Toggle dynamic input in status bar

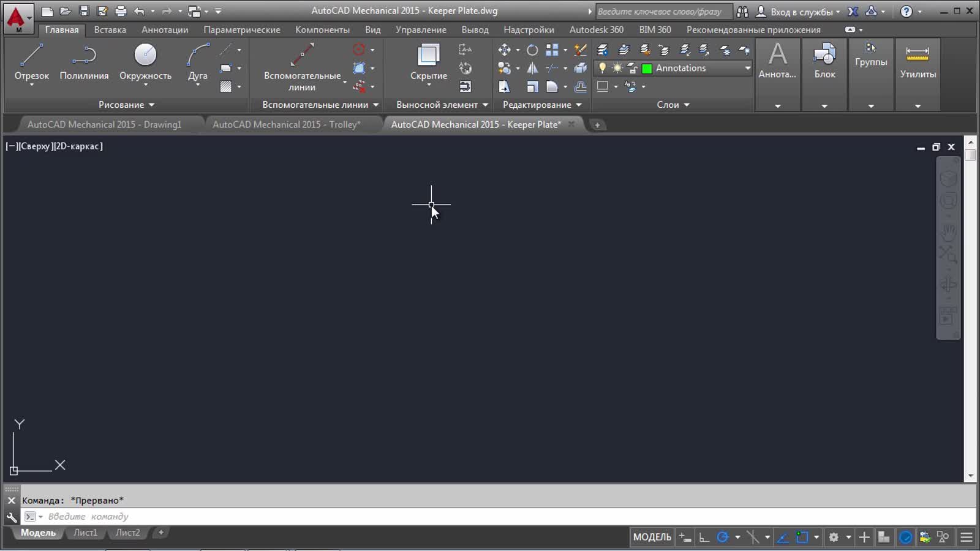685,538
